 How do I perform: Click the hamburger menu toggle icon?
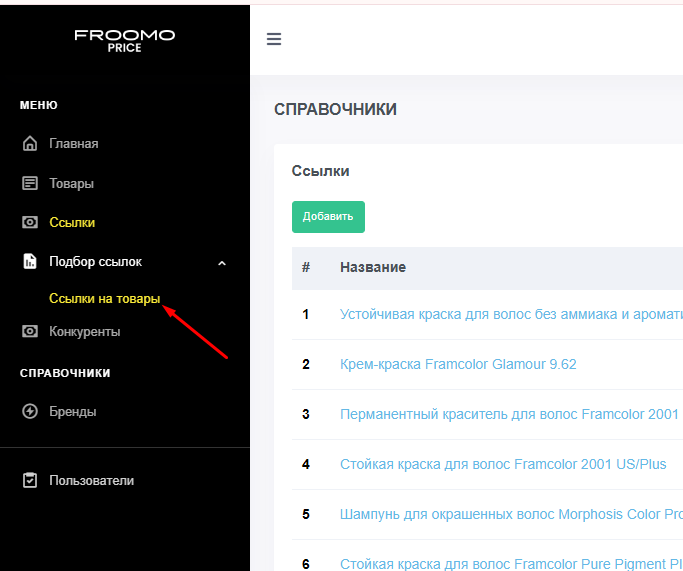(274, 40)
